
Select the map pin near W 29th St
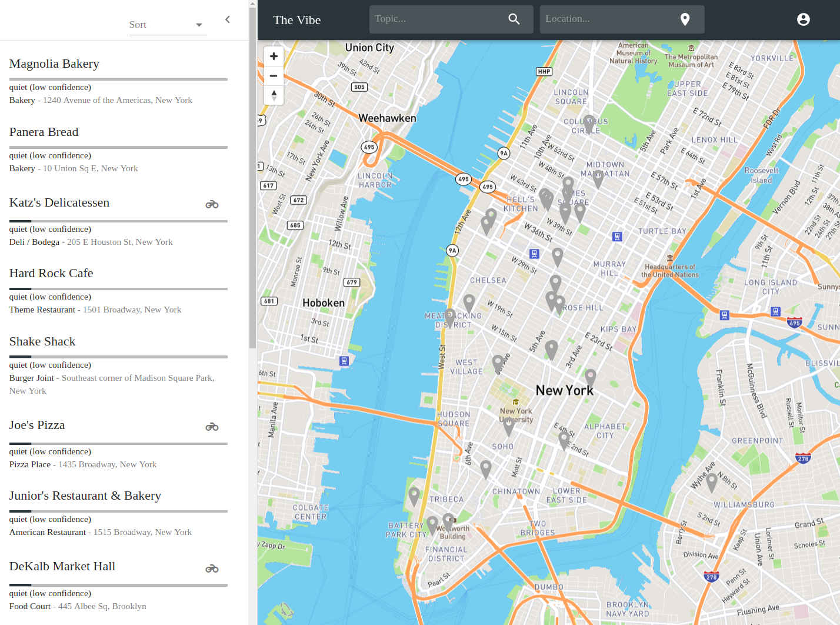click(558, 257)
